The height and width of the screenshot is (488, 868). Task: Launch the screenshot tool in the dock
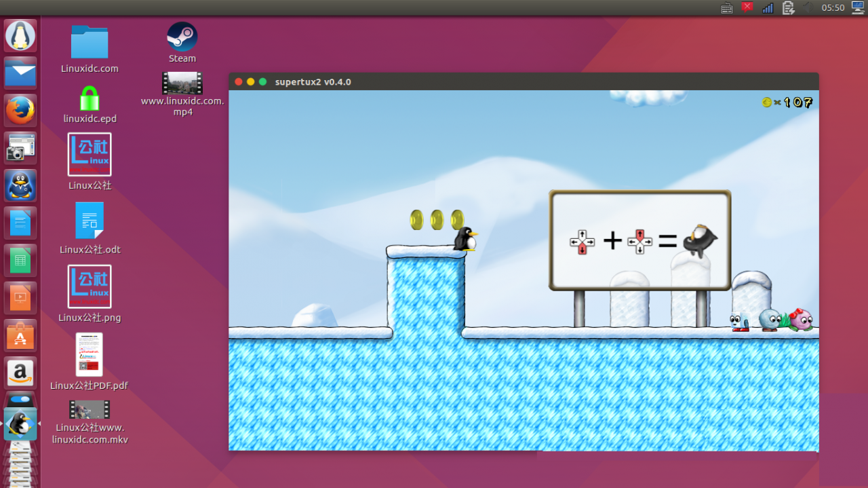point(20,147)
